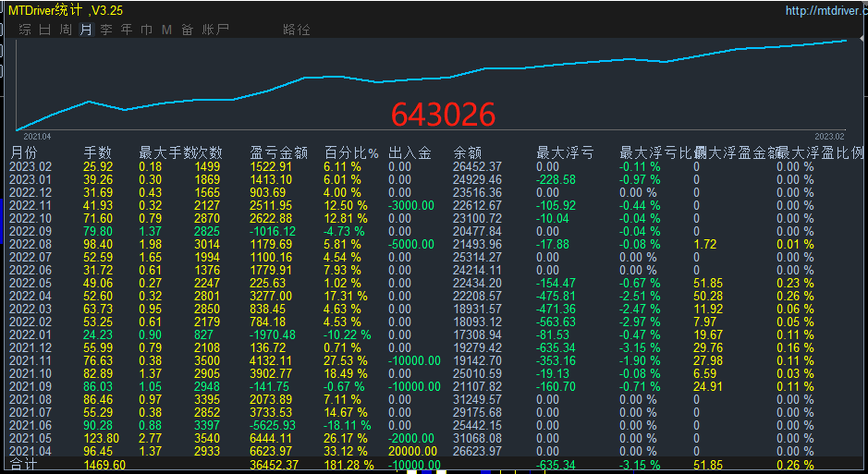Click floating profit 1.72 in 2022.08 row
The image size is (868, 474).
(704, 245)
